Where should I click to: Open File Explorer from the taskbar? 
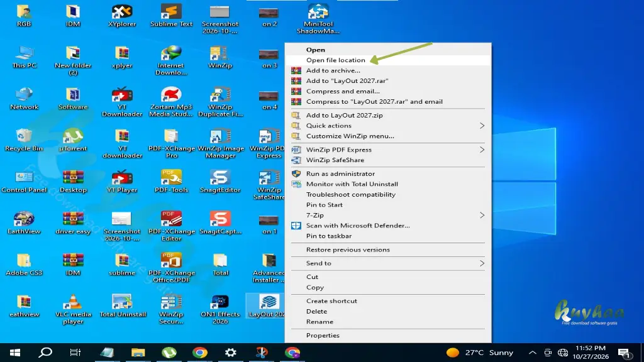coord(138,353)
